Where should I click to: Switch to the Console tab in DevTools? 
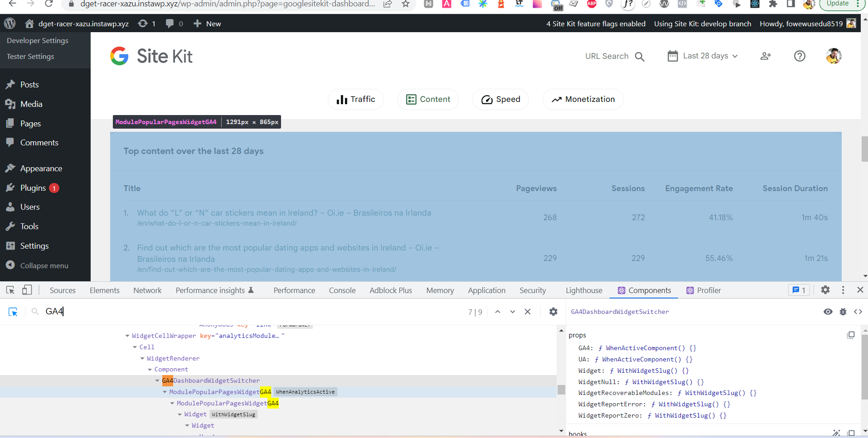342,290
